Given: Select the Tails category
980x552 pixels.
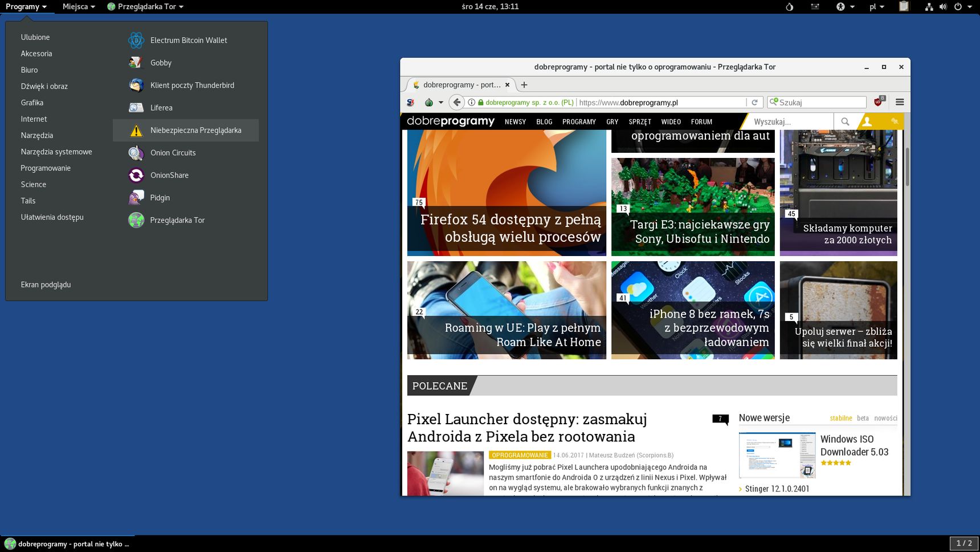Looking at the screenshot, I should 28,201.
